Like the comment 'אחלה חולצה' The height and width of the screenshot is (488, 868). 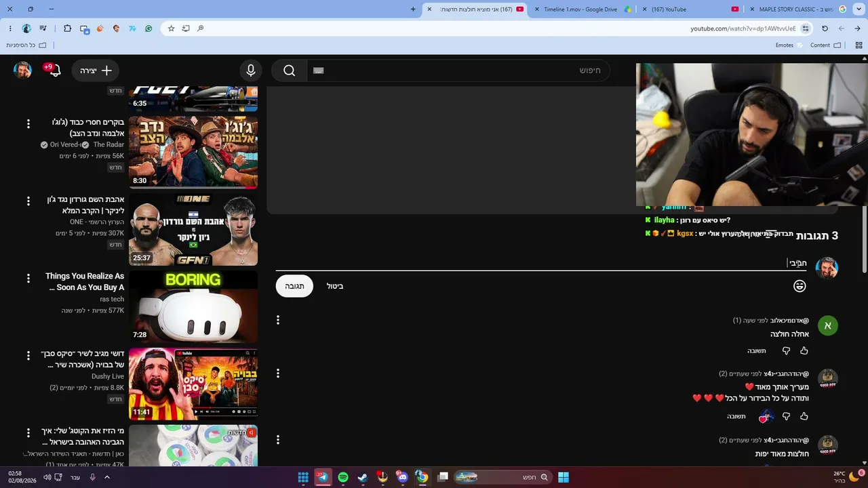pos(804,350)
